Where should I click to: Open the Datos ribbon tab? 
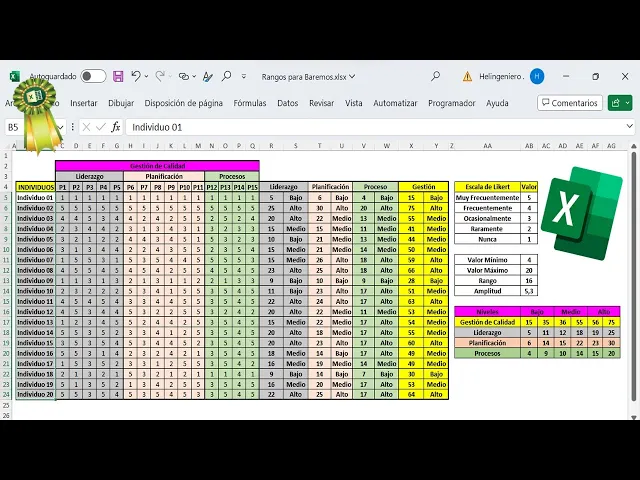click(288, 103)
